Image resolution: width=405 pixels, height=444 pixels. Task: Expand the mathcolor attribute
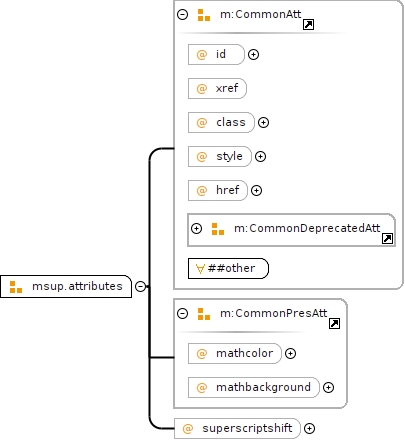(290, 353)
